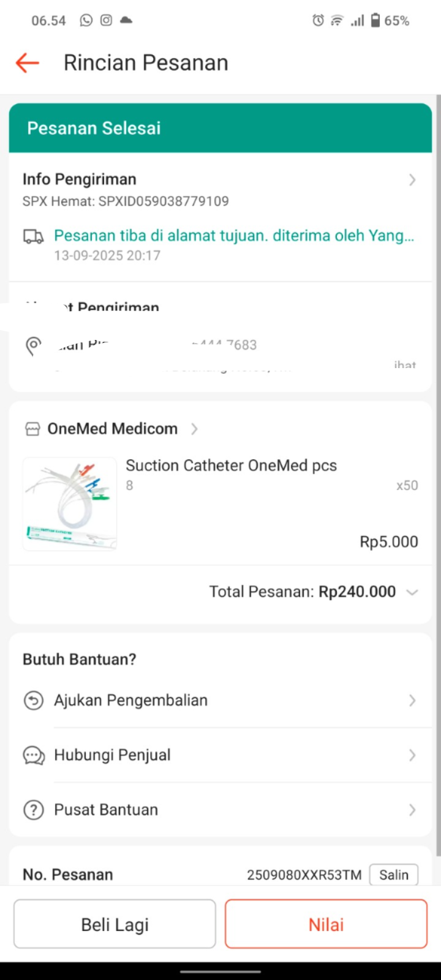Viewport: 441px width, 980px height.
Task: Tap the Hubungi Penjual chat bubble icon
Action: (x=34, y=755)
